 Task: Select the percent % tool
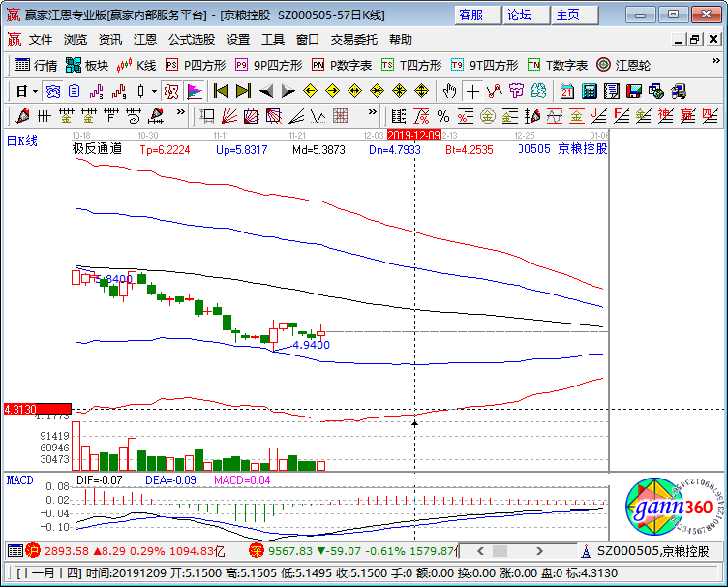[x=443, y=116]
